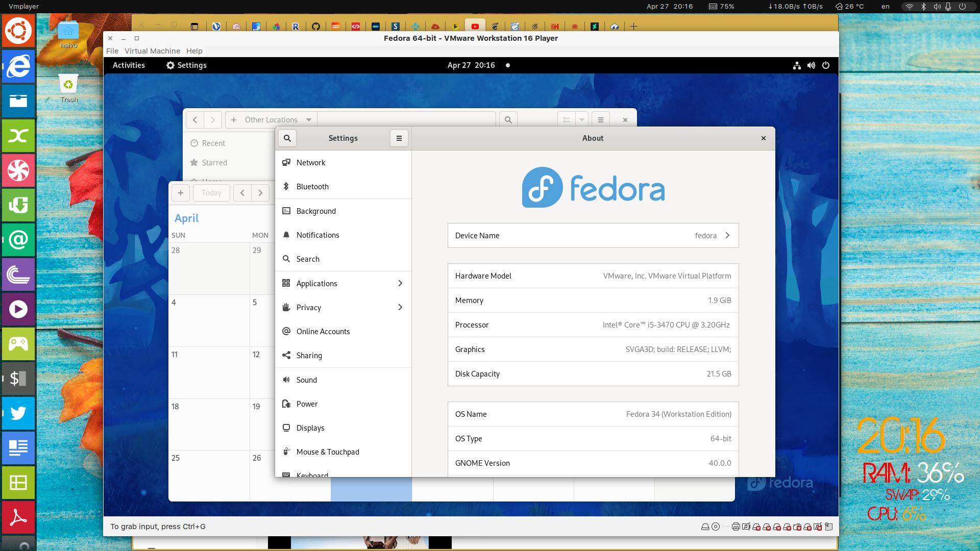Open the Files location dropdown for Other Locations

click(x=309, y=120)
